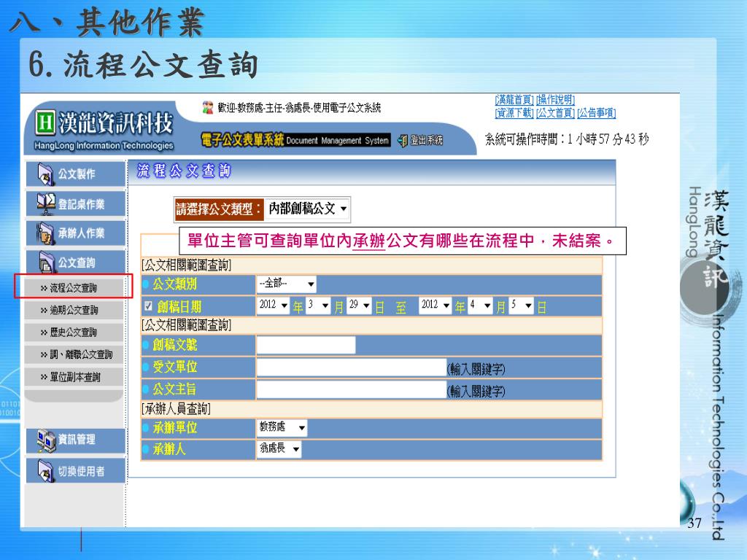This screenshot has width=747, height=560.
Task: Select 逾期公文查詢 in the sidebar
Action: (x=74, y=310)
